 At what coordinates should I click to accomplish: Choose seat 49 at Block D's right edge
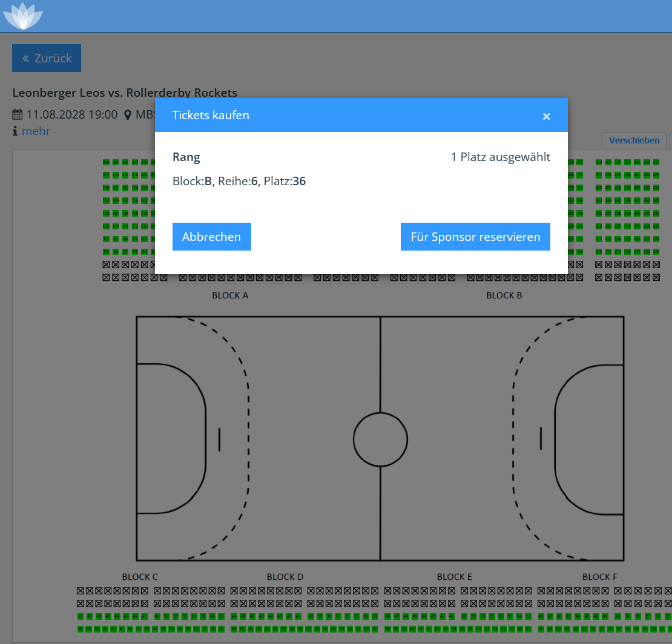click(x=375, y=629)
